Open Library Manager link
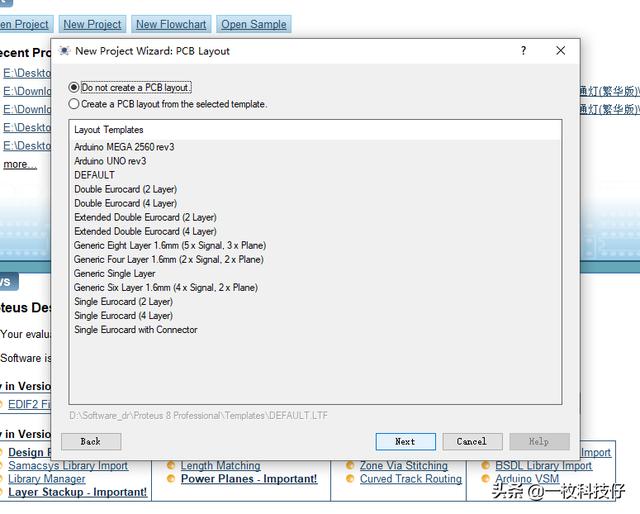Viewport: 640px width, 514px height. click(47, 479)
